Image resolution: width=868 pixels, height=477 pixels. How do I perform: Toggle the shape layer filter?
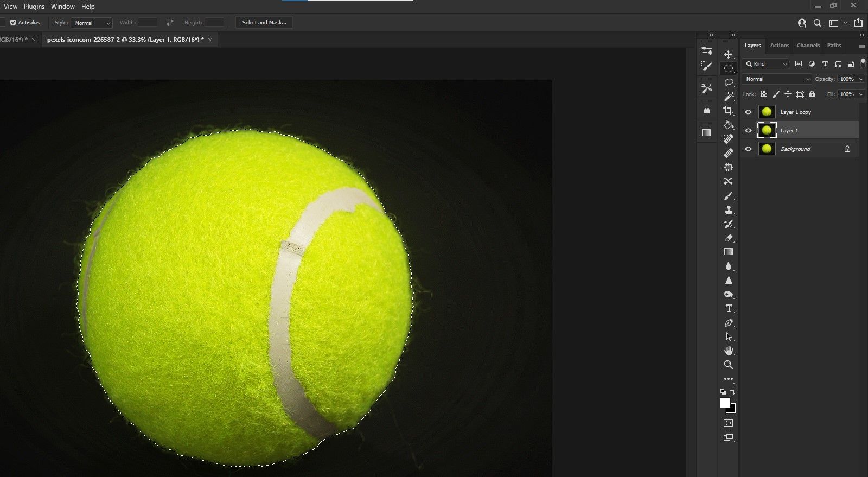click(838, 64)
